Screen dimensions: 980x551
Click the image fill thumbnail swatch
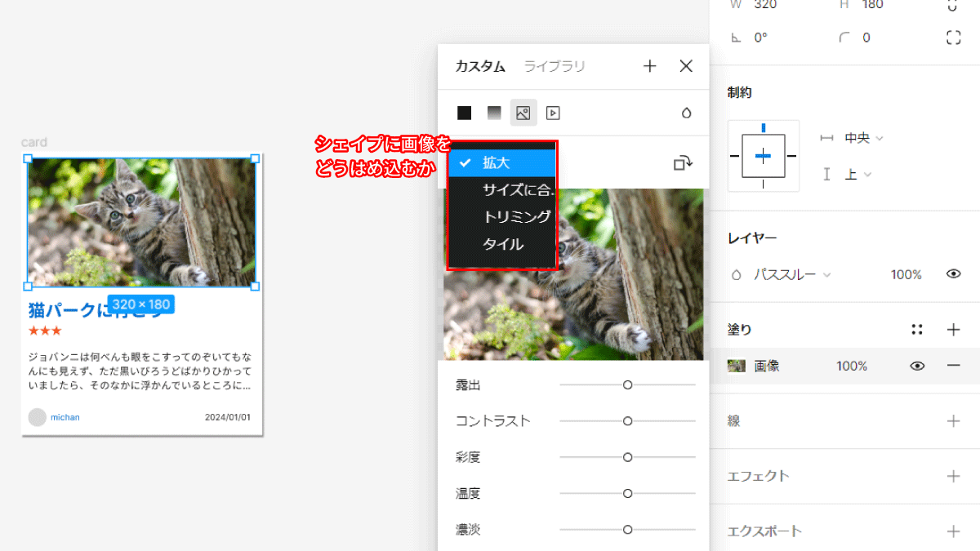[x=736, y=366]
